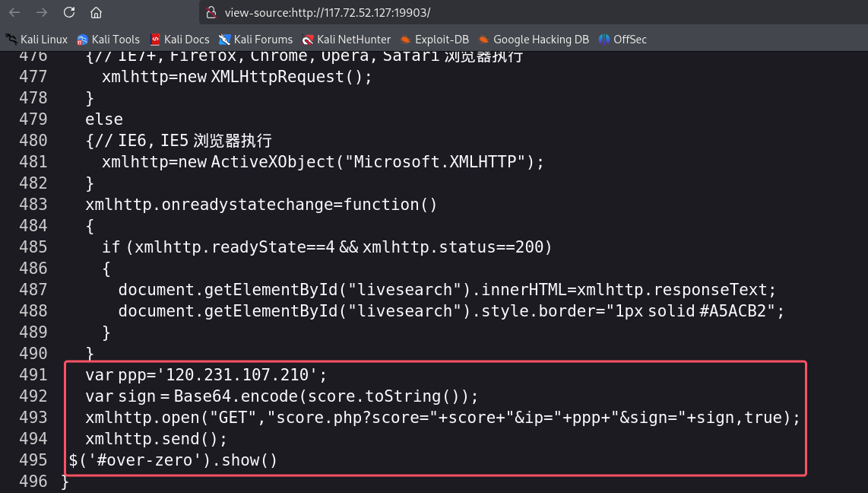Go back with the back arrow
This screenshot has width=868, height=493.
point(14,12)
